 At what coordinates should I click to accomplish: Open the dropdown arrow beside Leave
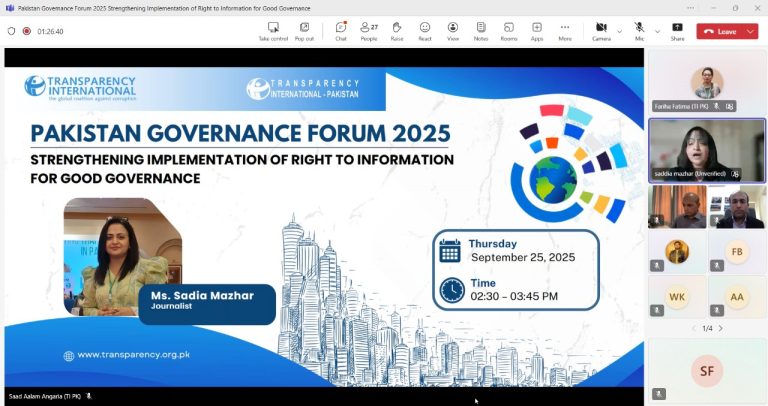click(751, 31)
